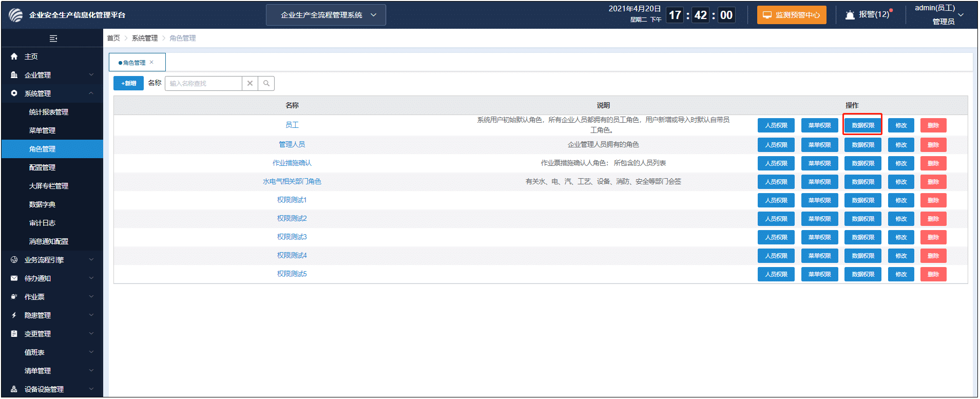Select the 企业管理 building icon
This screenshot has width=980, height=399.
[x=14, y=75]
